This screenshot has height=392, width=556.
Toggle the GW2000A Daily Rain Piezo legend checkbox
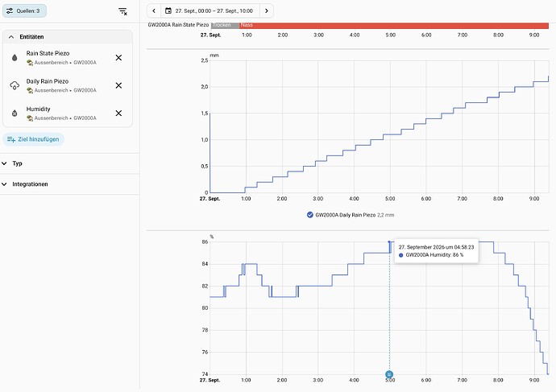pyautogui.click(x=310, y=215)
